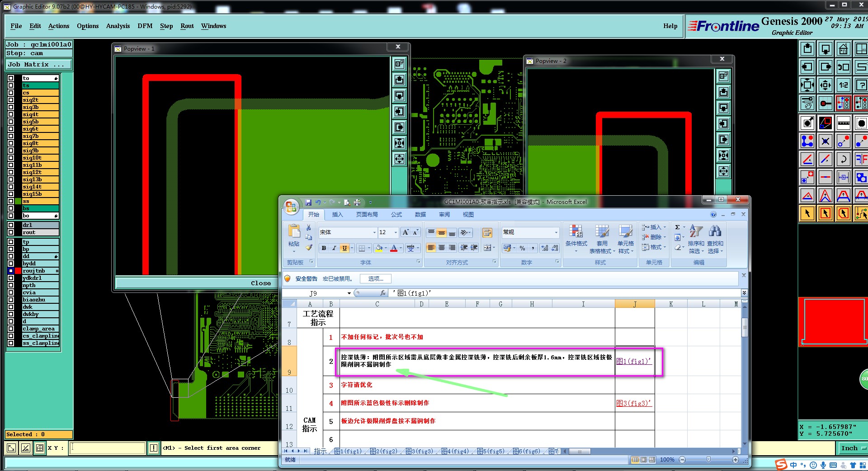This screenshot has width=868, height=471.
Task: Choose the rectangle area select tool
Action: pos(826,213)
